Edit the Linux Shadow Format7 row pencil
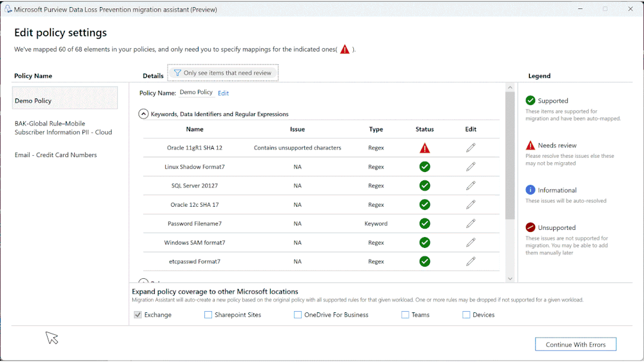The width and height of the screenshot is (644, 362). [471, 167]
